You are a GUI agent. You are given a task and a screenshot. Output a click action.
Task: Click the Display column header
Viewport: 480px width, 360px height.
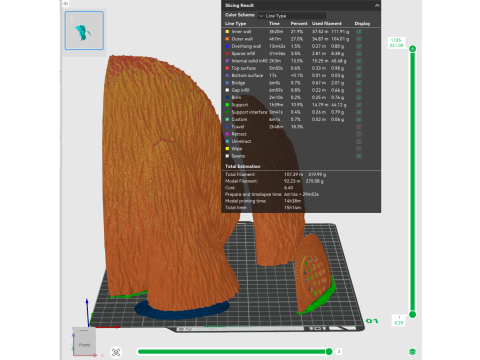tap(362, 24)
